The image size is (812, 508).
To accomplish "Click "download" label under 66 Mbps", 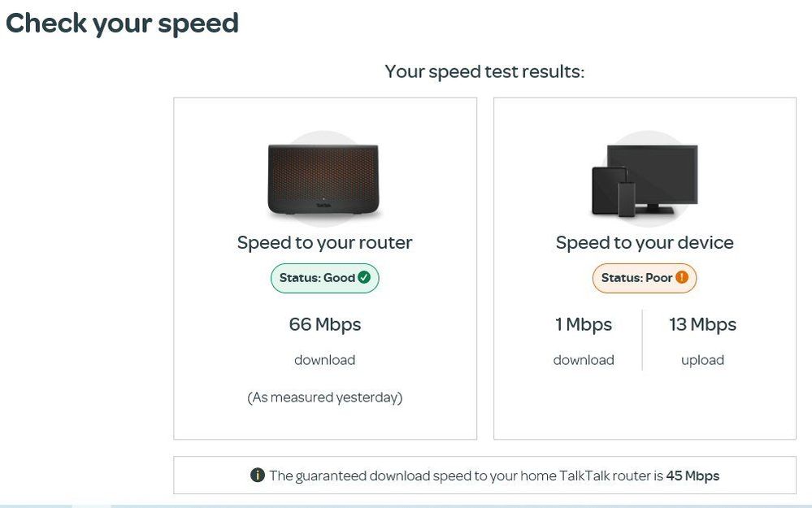I will [324, 360].
